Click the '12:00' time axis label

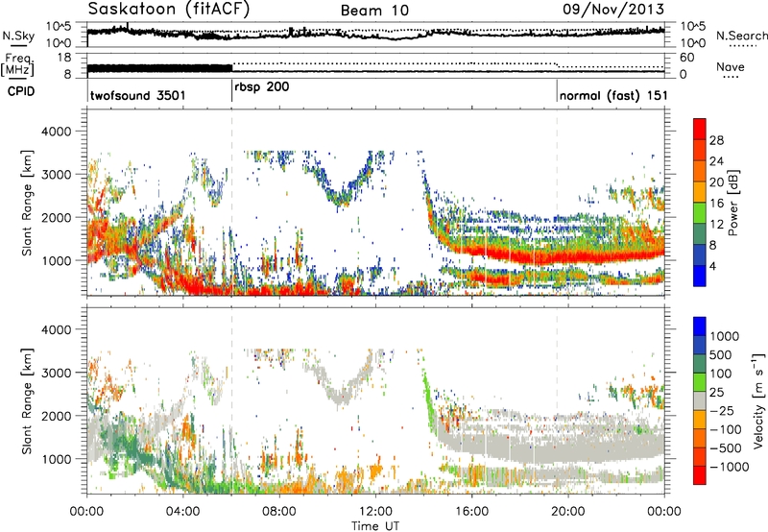point(375,512)
